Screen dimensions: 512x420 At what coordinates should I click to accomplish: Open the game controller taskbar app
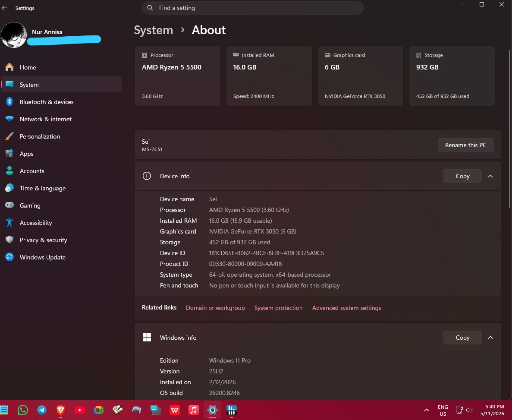136,410
